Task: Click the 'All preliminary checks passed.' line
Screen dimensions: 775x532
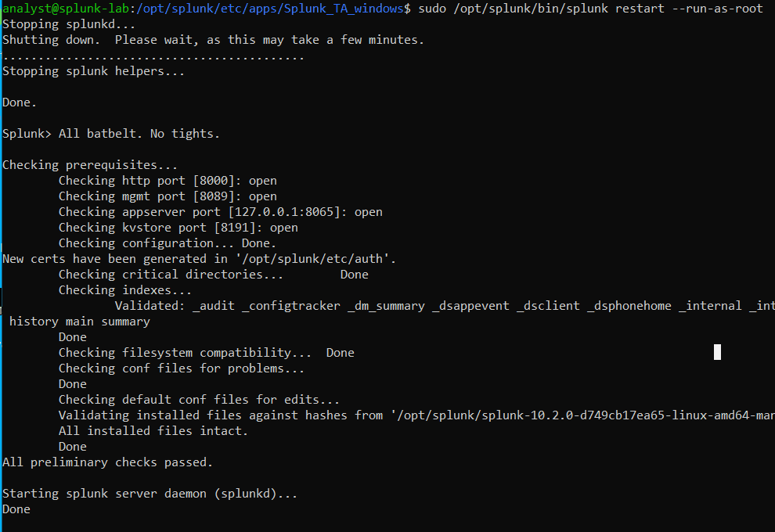Action: point(107,462)
